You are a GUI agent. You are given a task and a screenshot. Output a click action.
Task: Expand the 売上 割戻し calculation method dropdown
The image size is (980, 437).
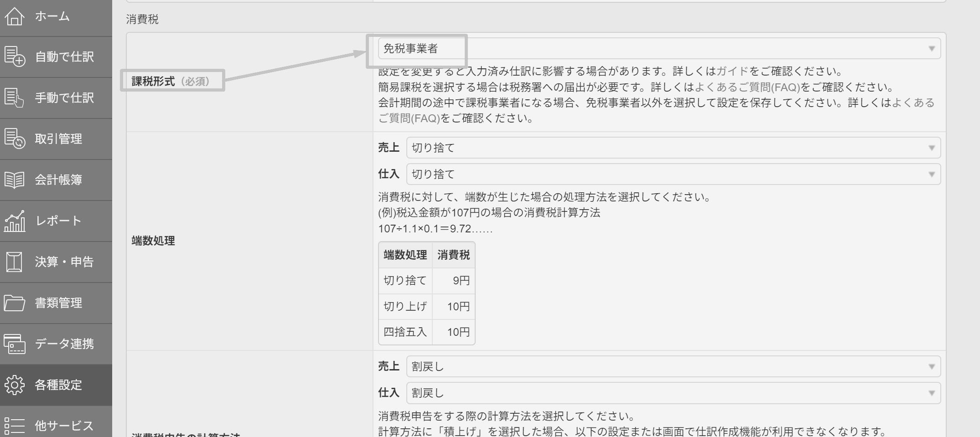click(x=673, y=367)
